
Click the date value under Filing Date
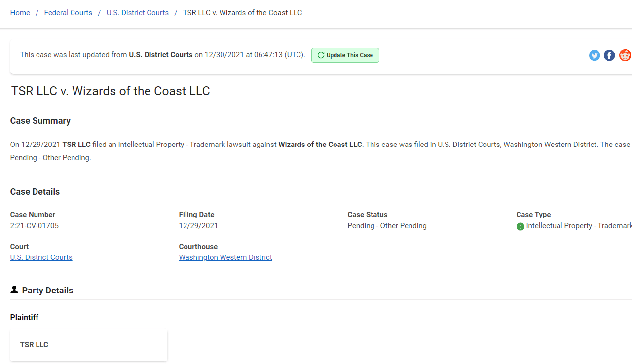[x=198, y=226]
